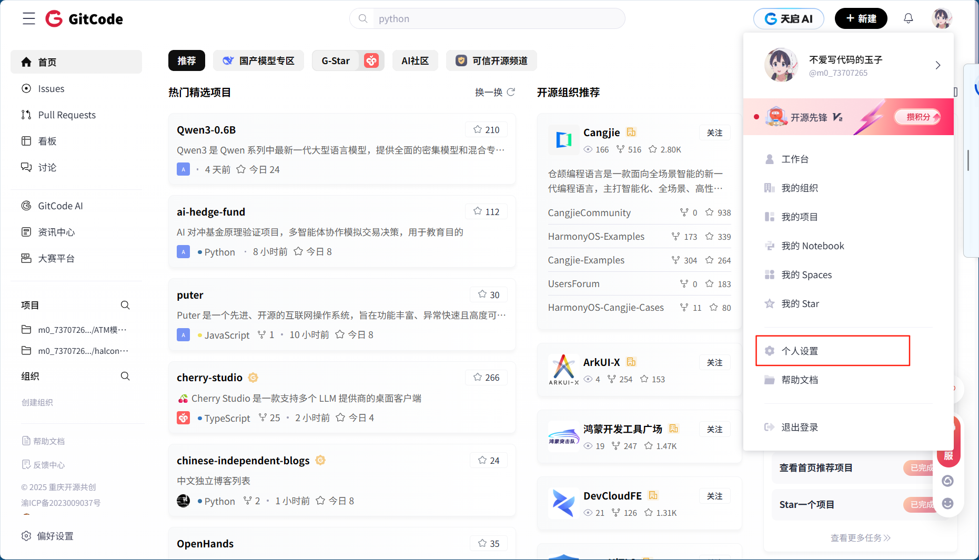Open project m0_7370726.../halcon…
The height and width of the screenshot is (560, 979).
75,351
